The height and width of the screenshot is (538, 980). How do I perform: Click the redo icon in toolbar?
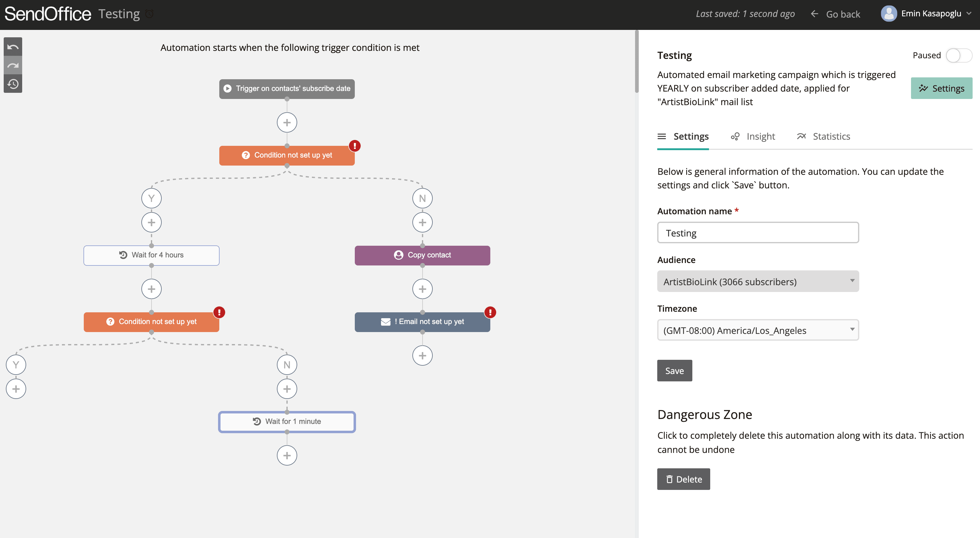[13, 65]
